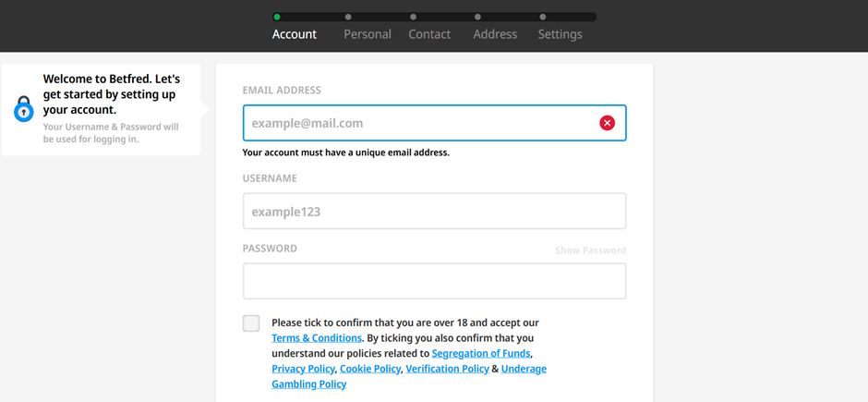Open the Verification Policy link
Image resolution: width=868 pixels, height=402 pixels.
447,369
